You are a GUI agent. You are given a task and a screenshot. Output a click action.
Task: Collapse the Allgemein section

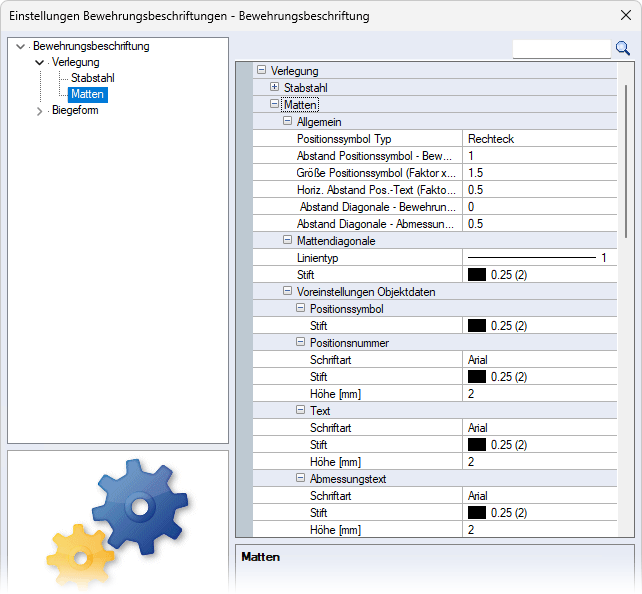click(x=288, y=121)
